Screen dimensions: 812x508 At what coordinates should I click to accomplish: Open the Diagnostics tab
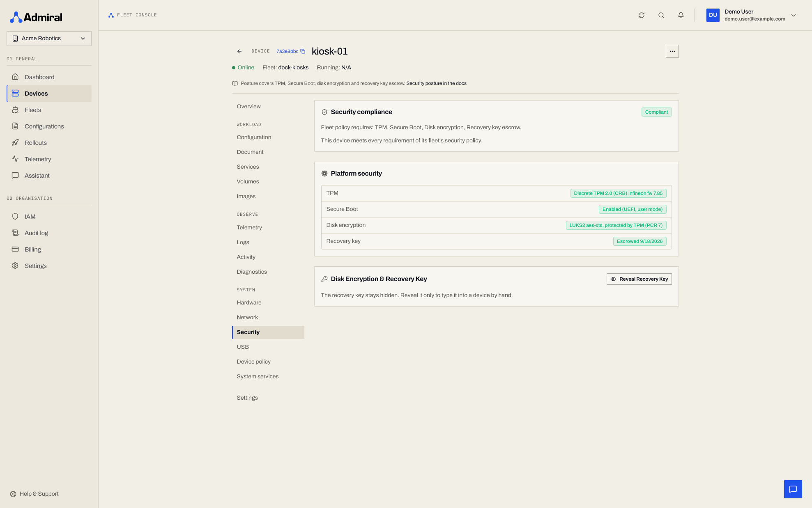pyautogui.click(x=268, y=272)
